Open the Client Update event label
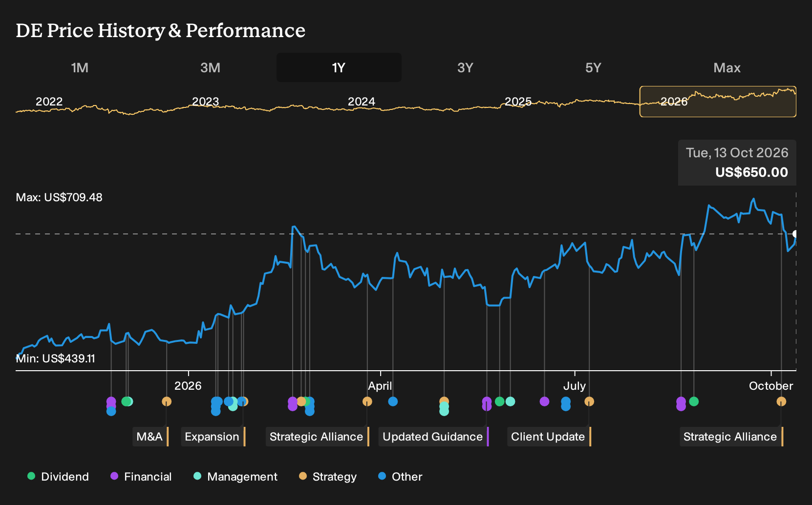The image size is (812, 505). [549, 437]
